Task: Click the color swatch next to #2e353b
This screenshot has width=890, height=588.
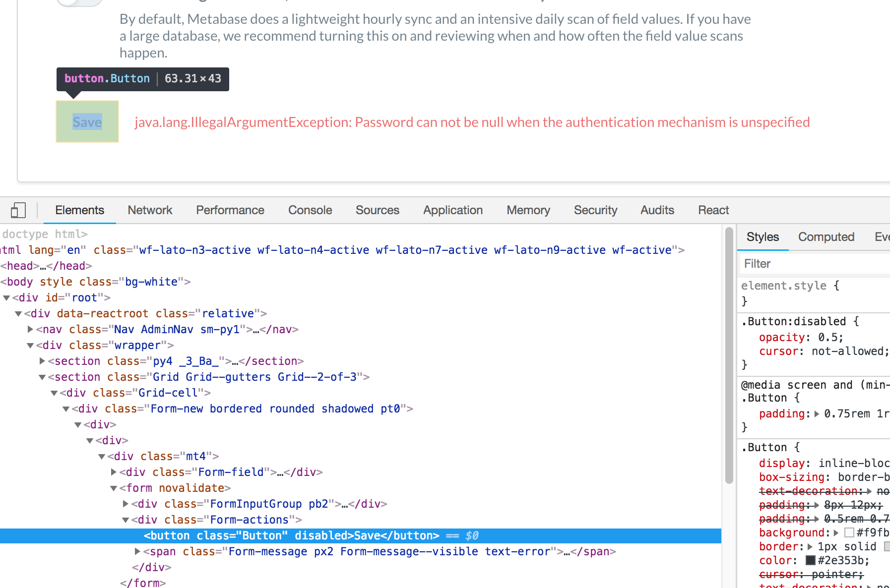Action: [x=812, y=560]
